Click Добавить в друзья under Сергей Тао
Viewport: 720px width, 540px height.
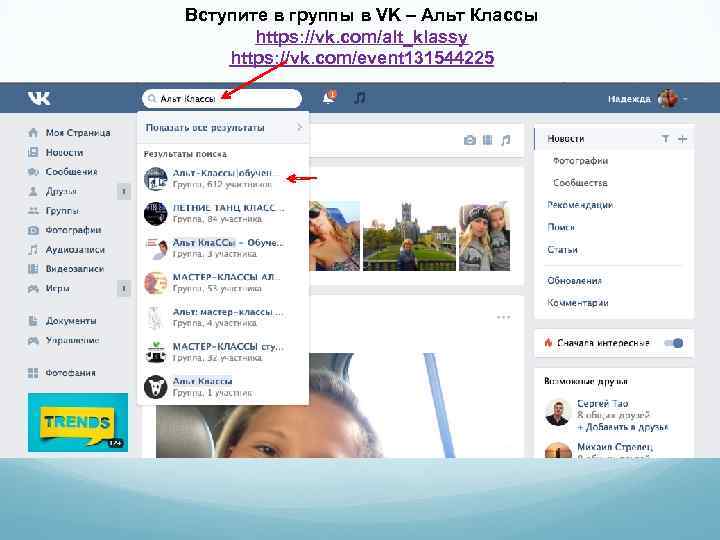pos(622,427)
